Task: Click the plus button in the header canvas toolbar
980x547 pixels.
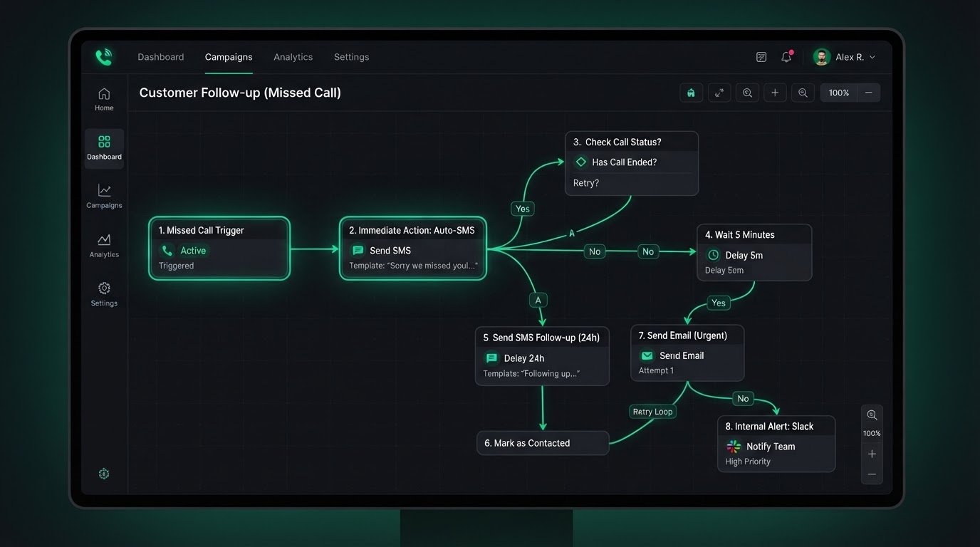Action: (775, 93)
